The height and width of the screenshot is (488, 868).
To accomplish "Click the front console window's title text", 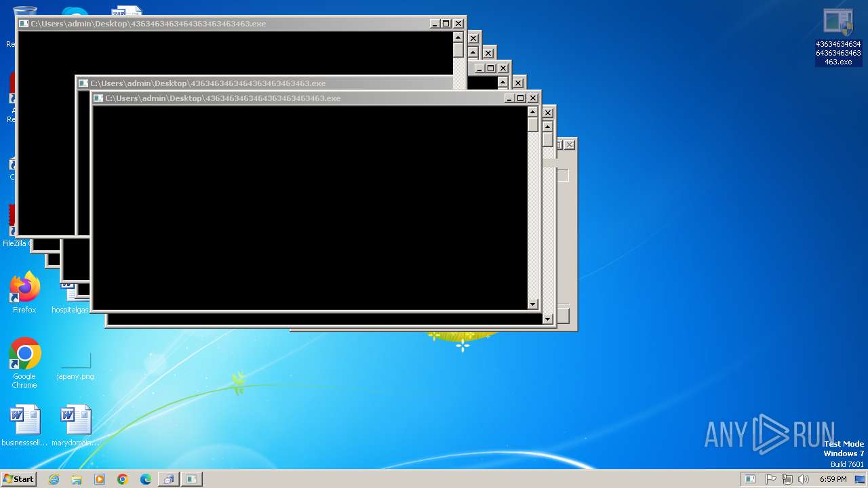I will coord(223,98).
